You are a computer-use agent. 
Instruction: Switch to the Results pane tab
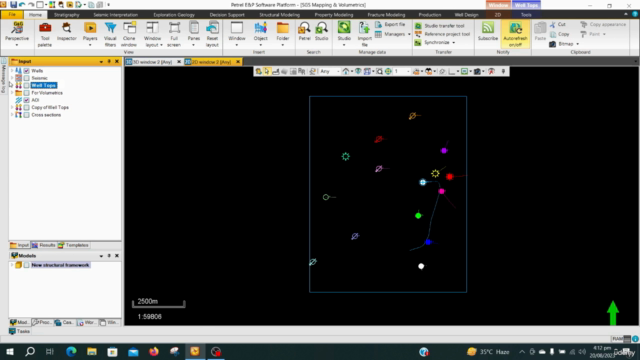click(x=44, y=245)
